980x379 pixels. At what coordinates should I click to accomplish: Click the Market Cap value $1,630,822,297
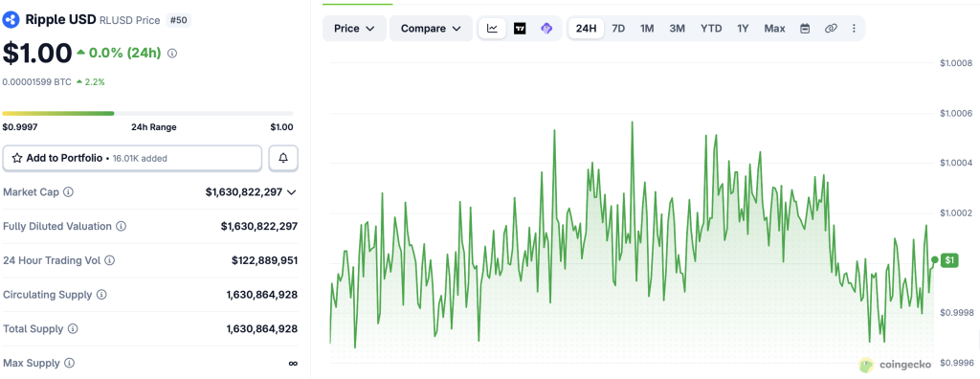[x=244, y=192]
